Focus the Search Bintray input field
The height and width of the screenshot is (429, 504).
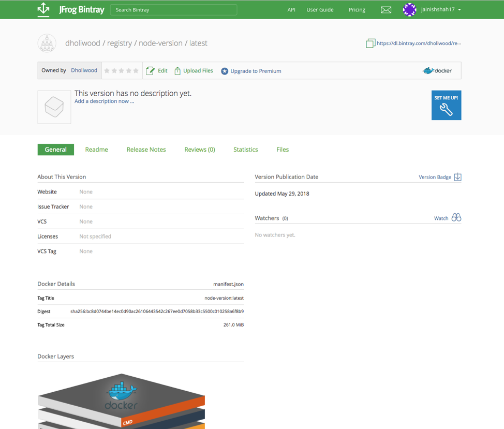[173, 10]
